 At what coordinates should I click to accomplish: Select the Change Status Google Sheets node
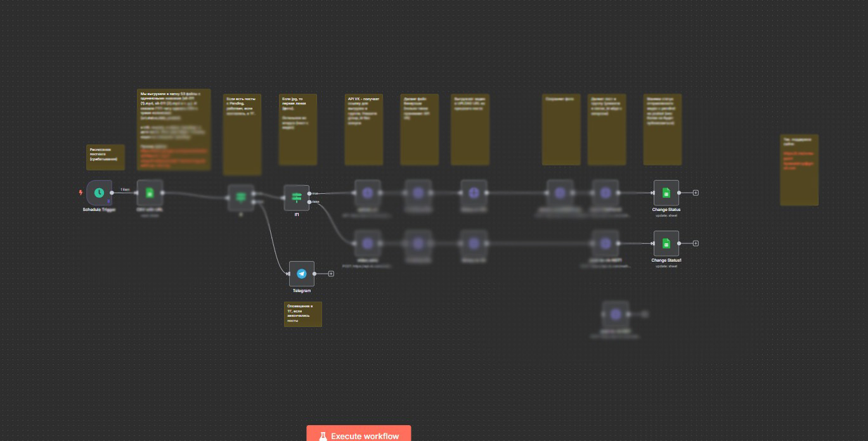(x=666, y=193)
